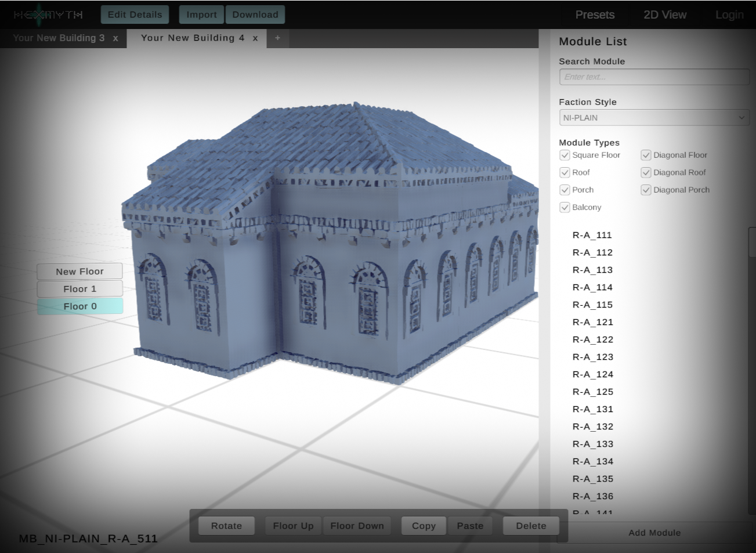
Task: Select Floor 1 in the floor list
Action: click(x=79, y=288)
